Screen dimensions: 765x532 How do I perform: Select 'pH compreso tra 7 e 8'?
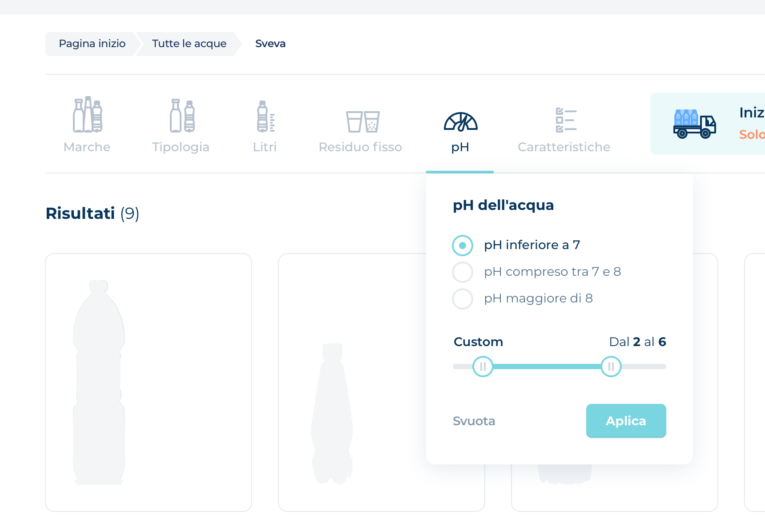(463, 272)
